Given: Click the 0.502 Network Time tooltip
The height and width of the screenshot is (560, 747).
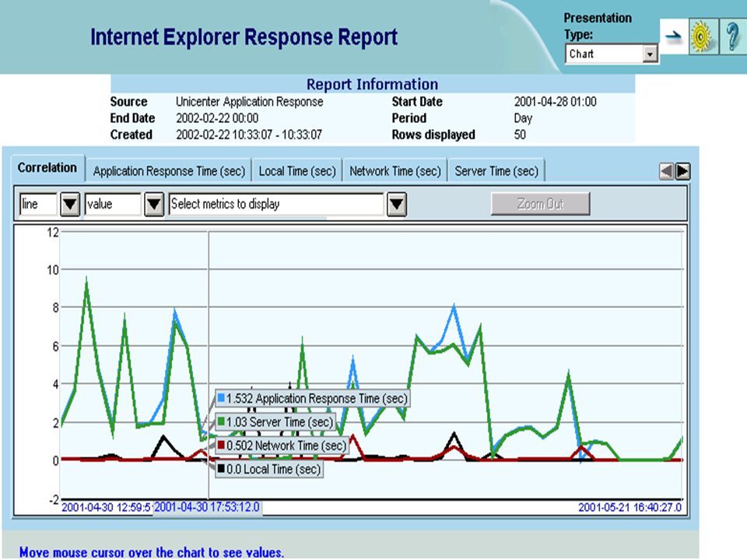Looking at the screenshot, I should pyautogui.click(x=282, y=446).
